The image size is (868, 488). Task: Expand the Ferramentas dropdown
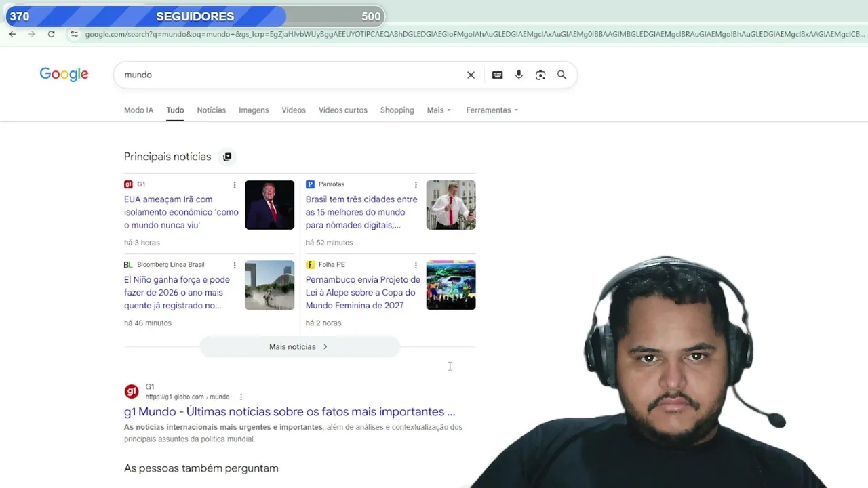click(492, 110)
